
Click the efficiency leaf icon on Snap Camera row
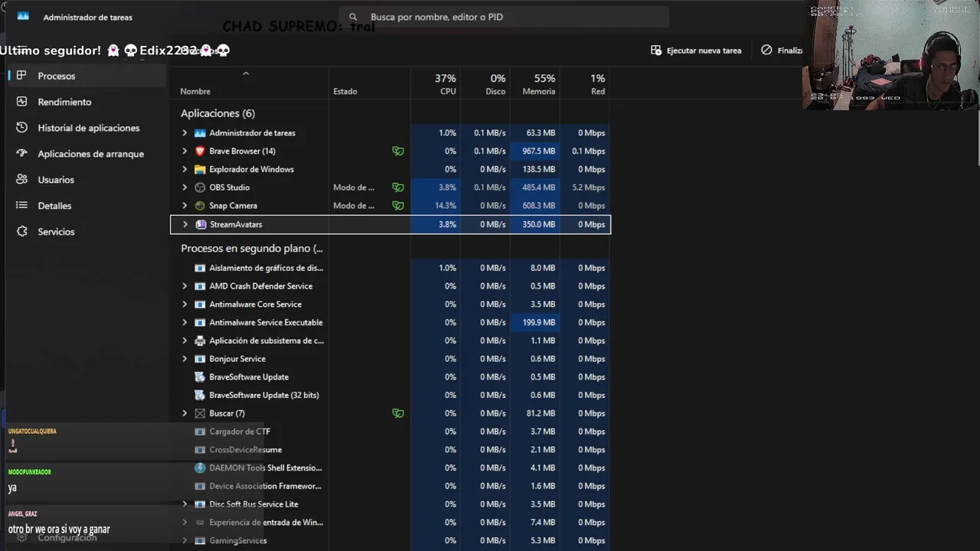pos(398,206)
